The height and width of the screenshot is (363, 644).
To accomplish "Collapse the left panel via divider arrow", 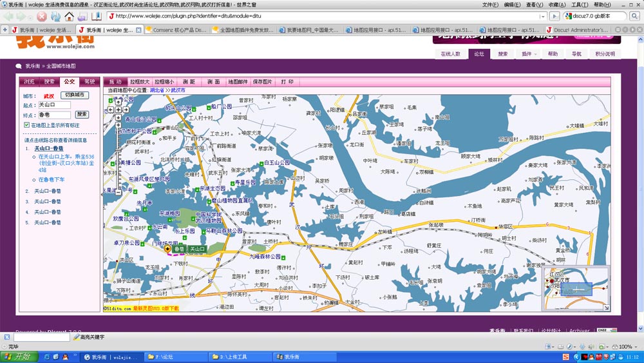I will (x=102, y=193).
